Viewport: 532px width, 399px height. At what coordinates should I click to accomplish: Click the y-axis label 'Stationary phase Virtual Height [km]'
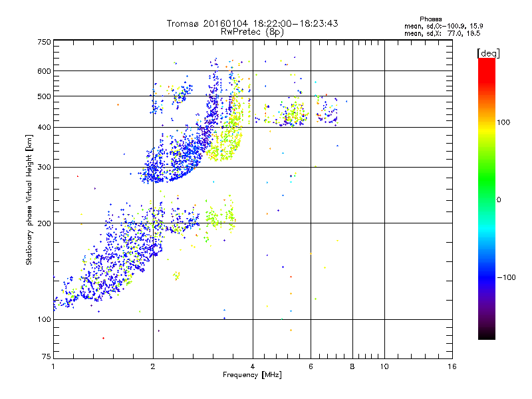(x=29, y=199)
